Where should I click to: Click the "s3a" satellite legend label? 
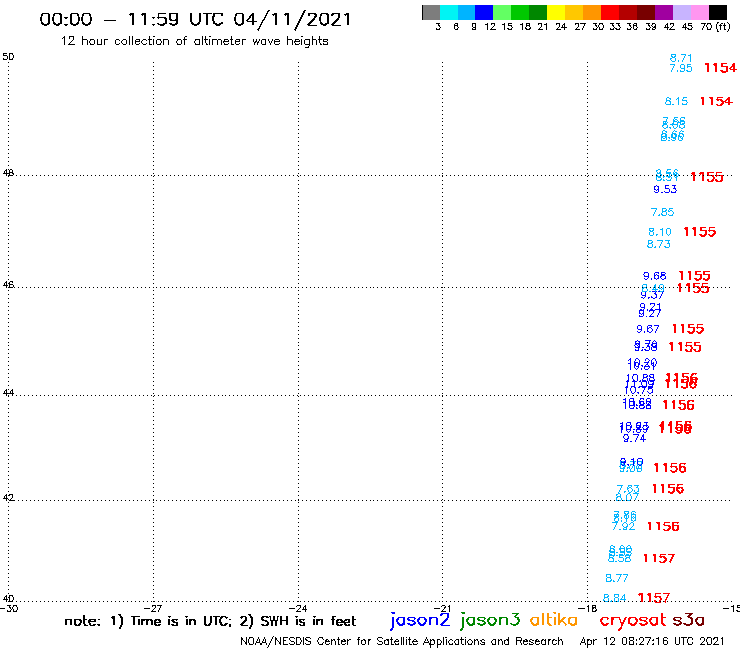point(689,620)
